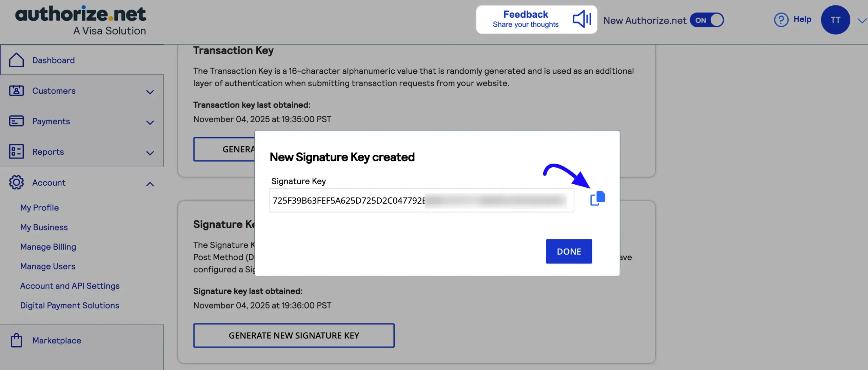
Task: Toggle New Authorize.net off
Action: coord(707,20)
